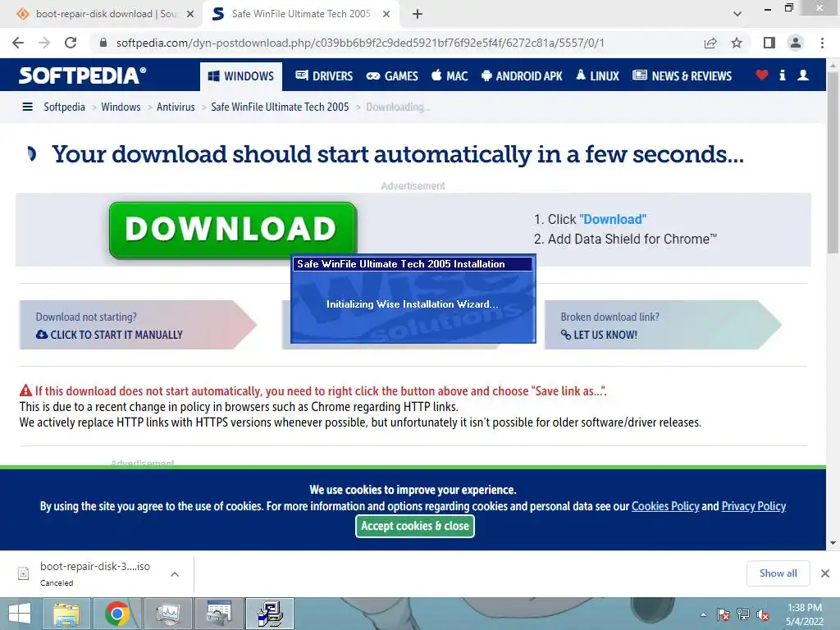Image resolution: width=840 pixels, height=630 pixels.
Task: Open the ANDROID APK section
Action: click(x=522, y=76)
